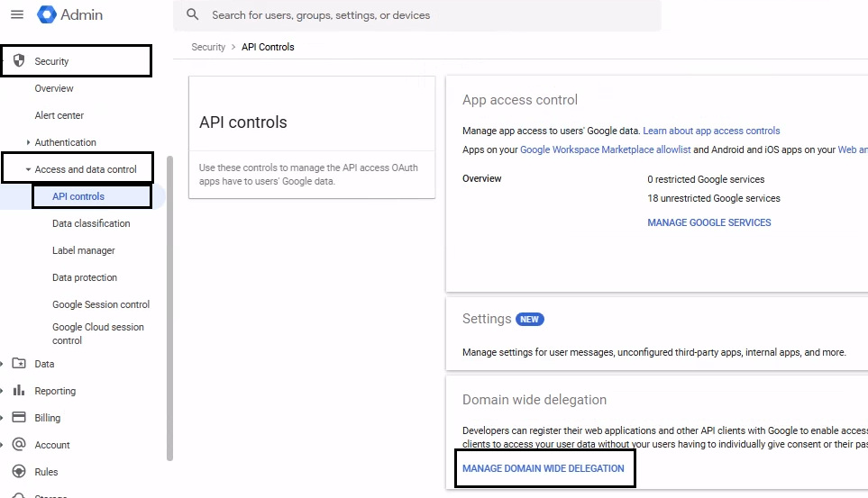Click the Domain wide delegation heading
The image size is (868, 498).
click(535, 400)
